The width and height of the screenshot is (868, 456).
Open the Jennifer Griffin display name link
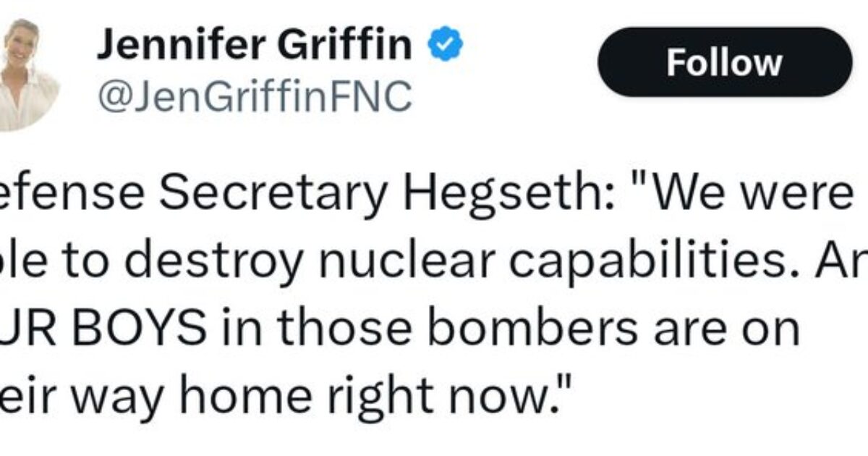click(x=254, y=46)
